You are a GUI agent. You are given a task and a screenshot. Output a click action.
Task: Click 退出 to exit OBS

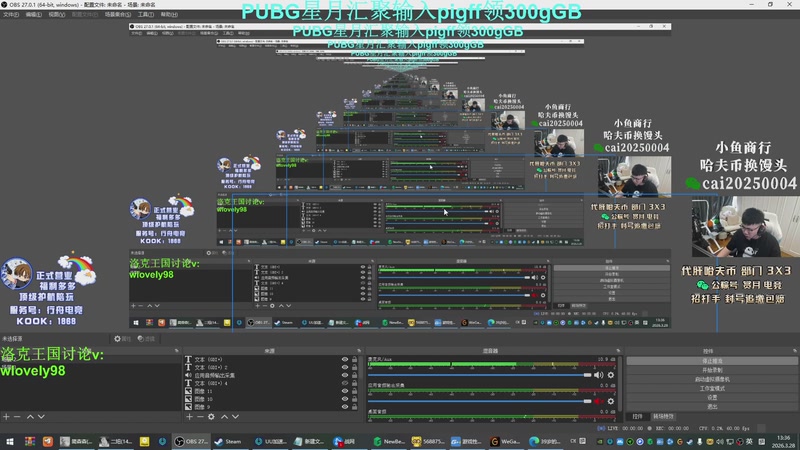712,407
